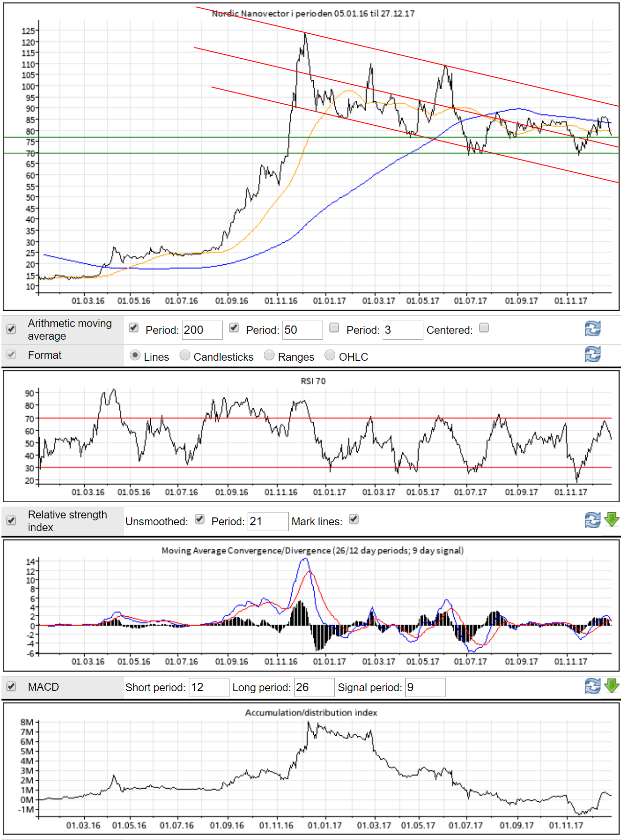Click the 'Arithmetic moving average' label
This screenshot has width=624, height=840.
point(70,329)
